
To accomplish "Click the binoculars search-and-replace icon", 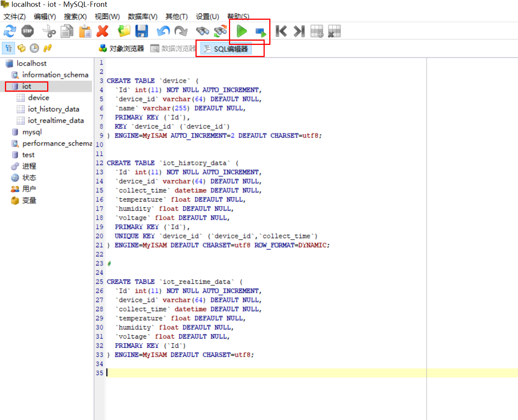I will tap(221, 31).
